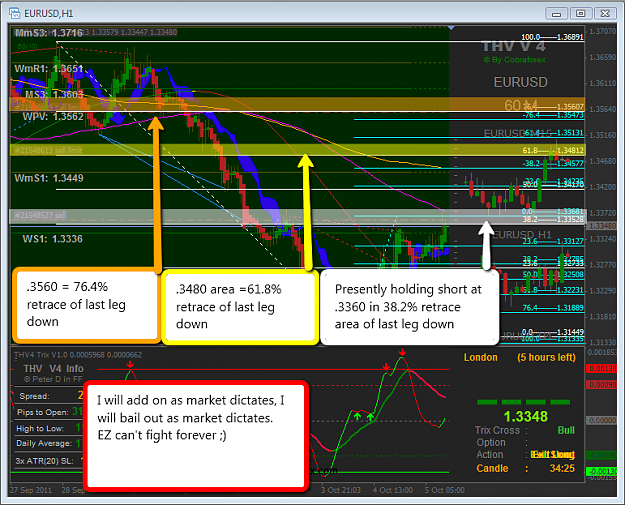Click the 76.4 Fibonacci level 1.31889
This screenshot has width=625, height=505.
(x=553, y=308)
